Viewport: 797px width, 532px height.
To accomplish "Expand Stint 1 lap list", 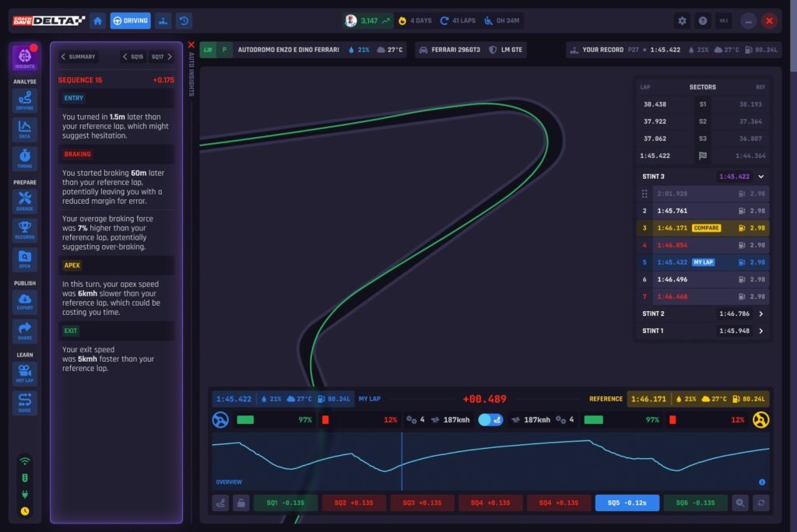I will (760, 331).
